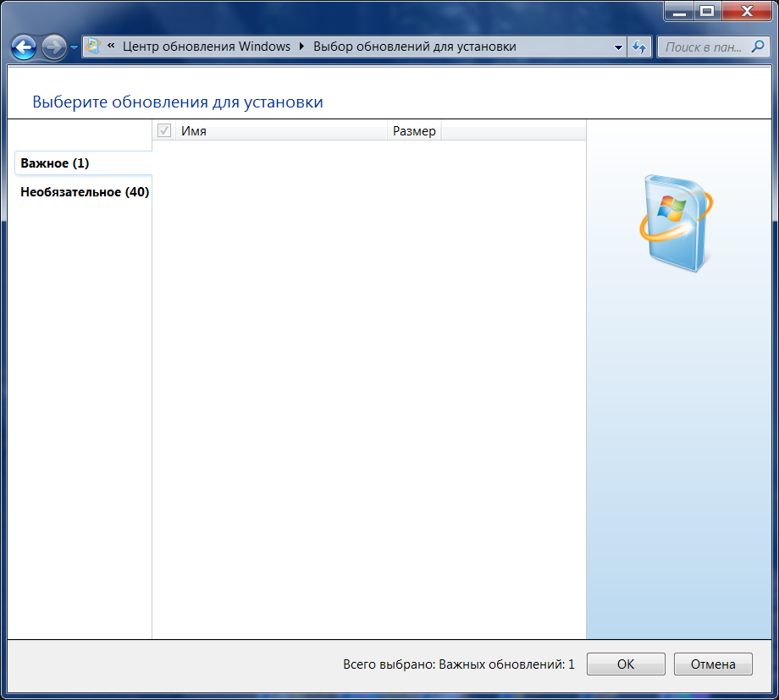Open Центр обновления Windows breadcrumb
Image resolution: width=779 pixels, height=700 pixels.
(206, 47)
